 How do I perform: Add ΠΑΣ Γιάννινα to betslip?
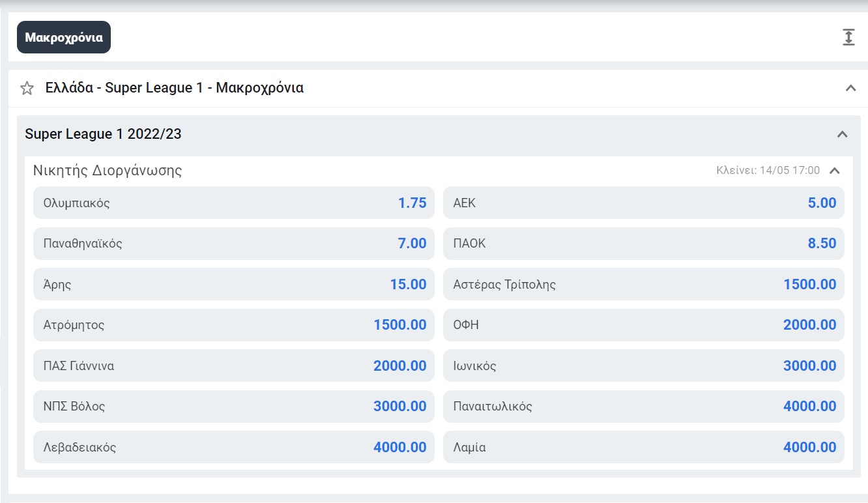click(234, 366)
